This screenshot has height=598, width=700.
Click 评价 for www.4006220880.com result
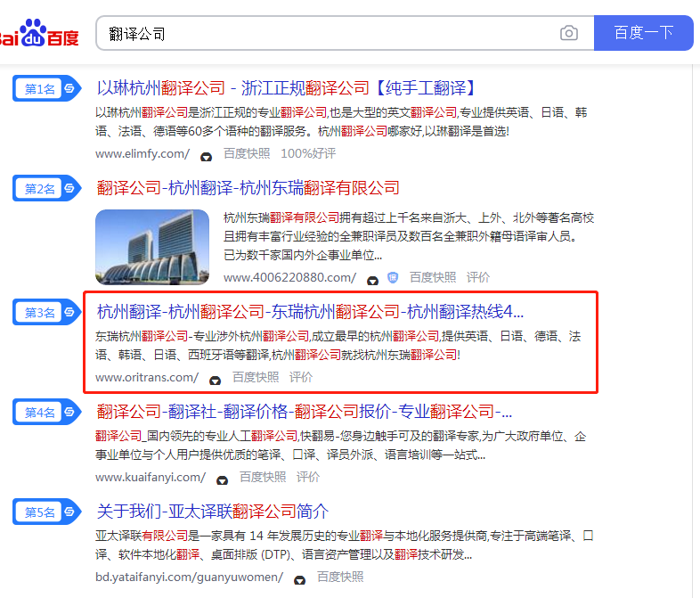478,277
